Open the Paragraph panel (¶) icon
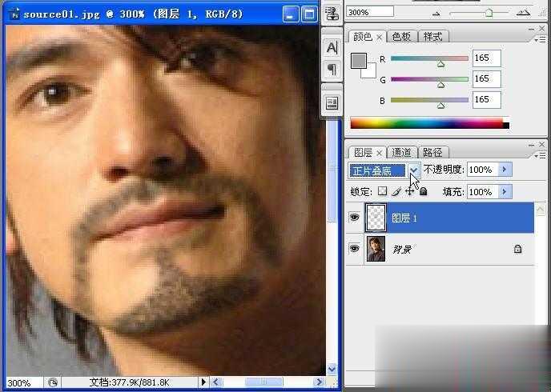 [332, 69]
